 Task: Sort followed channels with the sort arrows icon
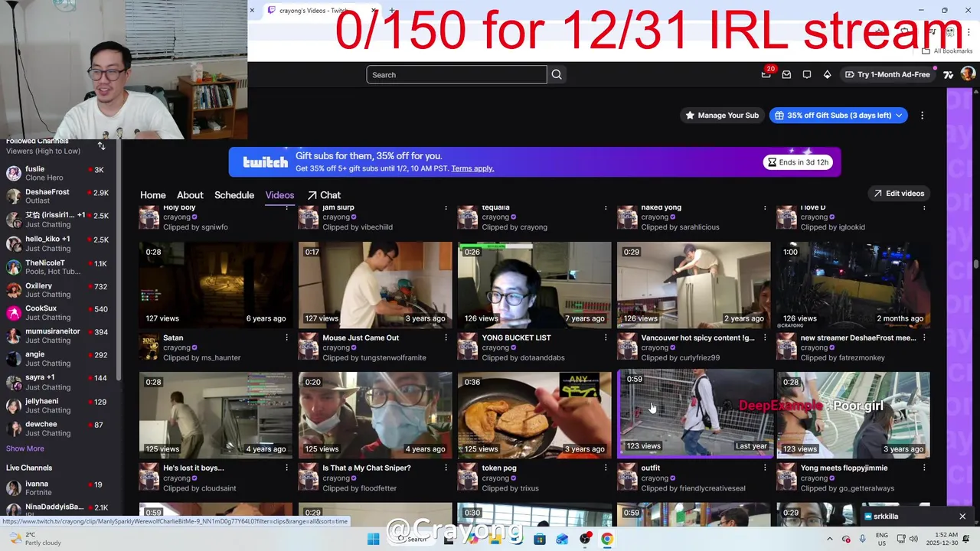[101, 145]
